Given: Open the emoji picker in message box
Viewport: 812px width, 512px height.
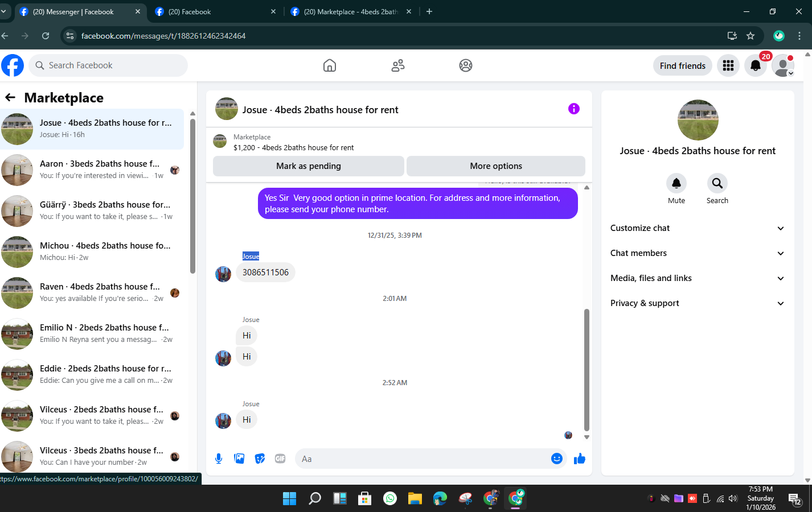Looking at the screenshot, I should 557,459.
